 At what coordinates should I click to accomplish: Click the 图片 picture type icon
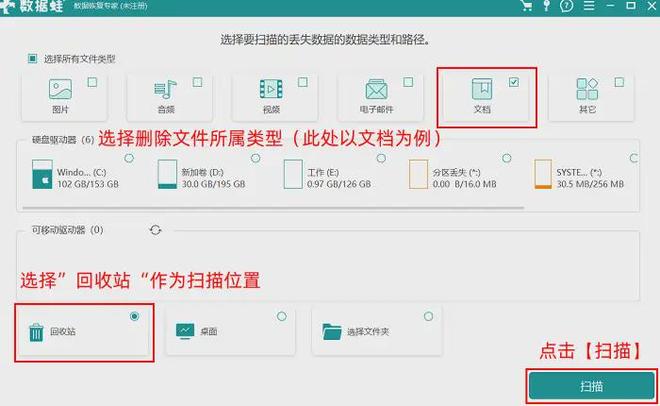[x=60, y=90]
